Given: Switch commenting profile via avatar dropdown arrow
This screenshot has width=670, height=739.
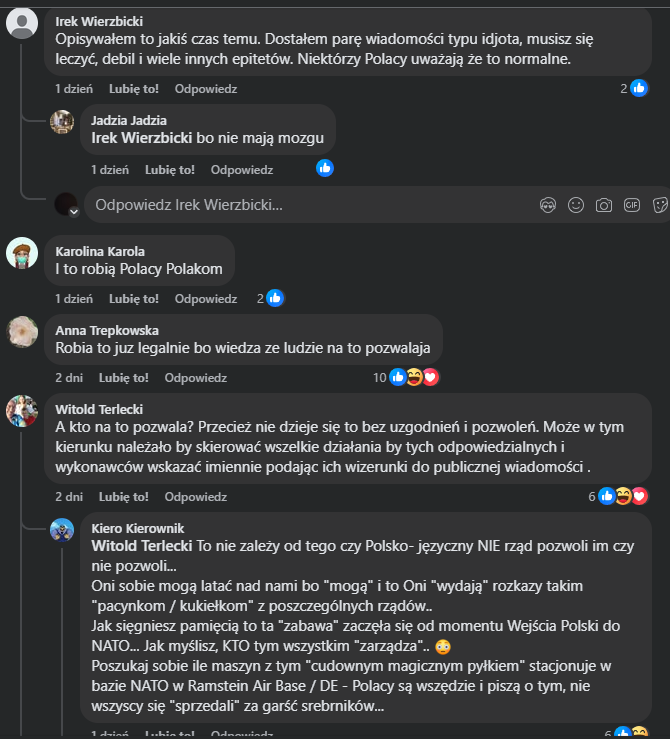Looking at the screenshot, I should click(x=73, y=212).
